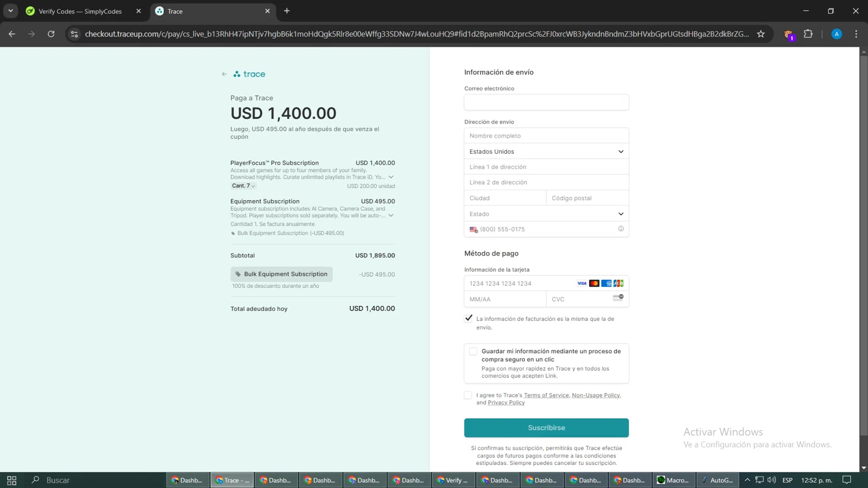868x488 pixels.
Task: Click the page vertical scrollbar
Action: pos(863,246)
